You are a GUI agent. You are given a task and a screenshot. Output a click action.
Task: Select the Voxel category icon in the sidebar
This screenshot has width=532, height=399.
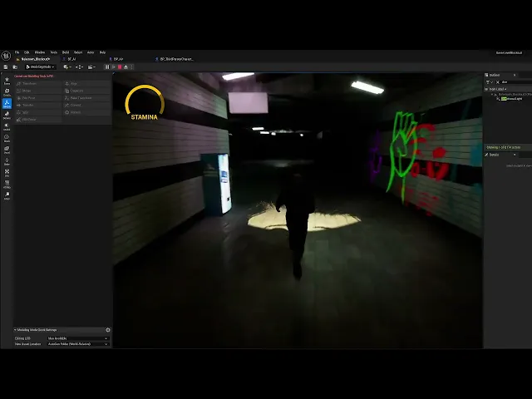coord(7,150)
